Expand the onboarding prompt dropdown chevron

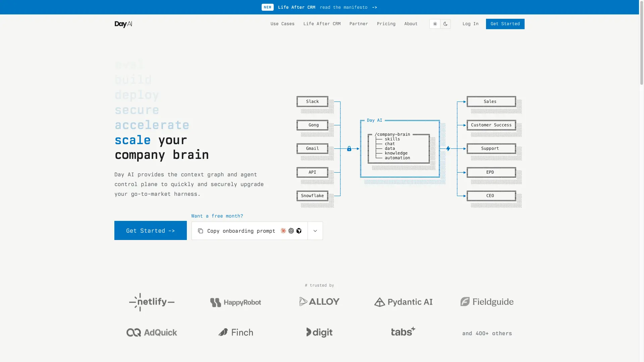[x=315, y=231]
